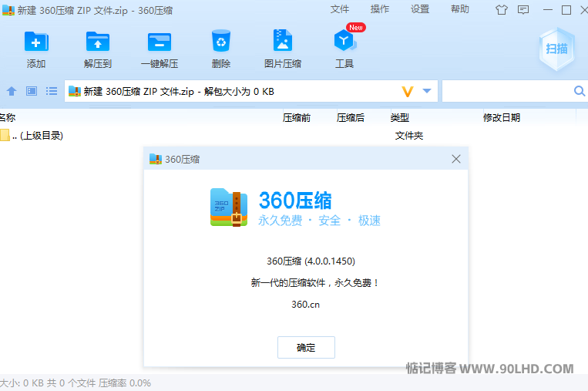
Task: Open the 帮助 menu
Action: tap(460, 9)
